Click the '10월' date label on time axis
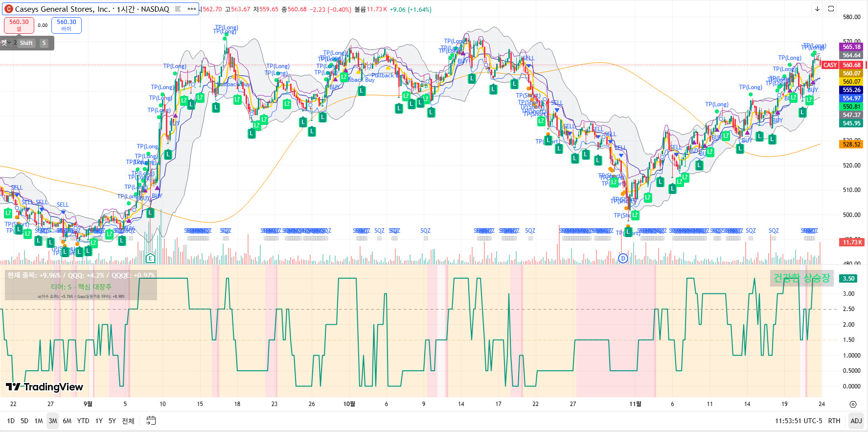The width and height of the screenshot is (868, 432). [349, 404]
